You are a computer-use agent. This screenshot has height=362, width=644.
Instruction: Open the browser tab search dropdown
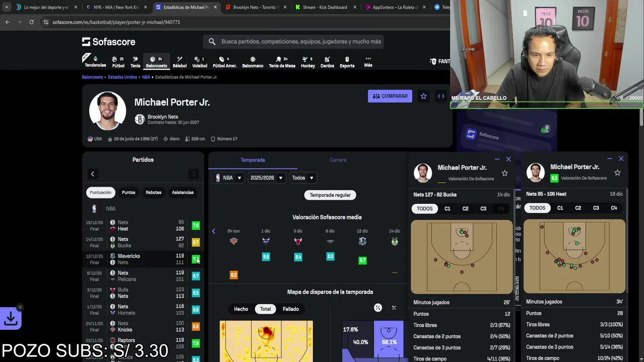[x=7, y=7]
